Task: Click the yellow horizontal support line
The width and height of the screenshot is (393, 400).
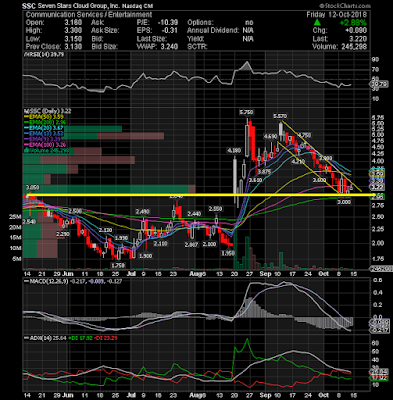Action: tap(199, 194)
